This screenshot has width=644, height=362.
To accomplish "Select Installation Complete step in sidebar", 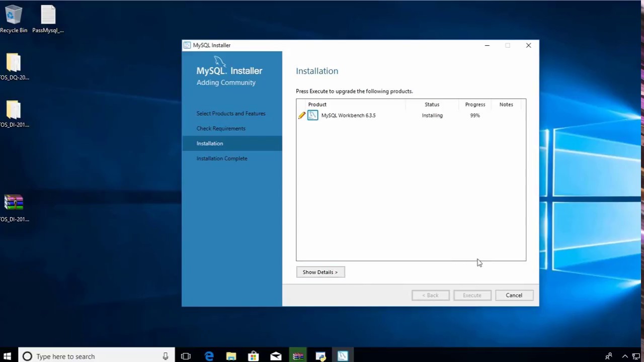I will (x=222, y=158).
